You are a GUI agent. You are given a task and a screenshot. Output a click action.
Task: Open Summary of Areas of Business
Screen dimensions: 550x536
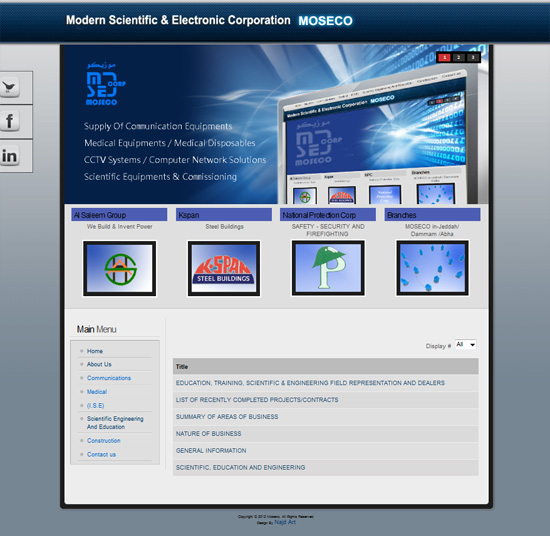tap(227, 417)
